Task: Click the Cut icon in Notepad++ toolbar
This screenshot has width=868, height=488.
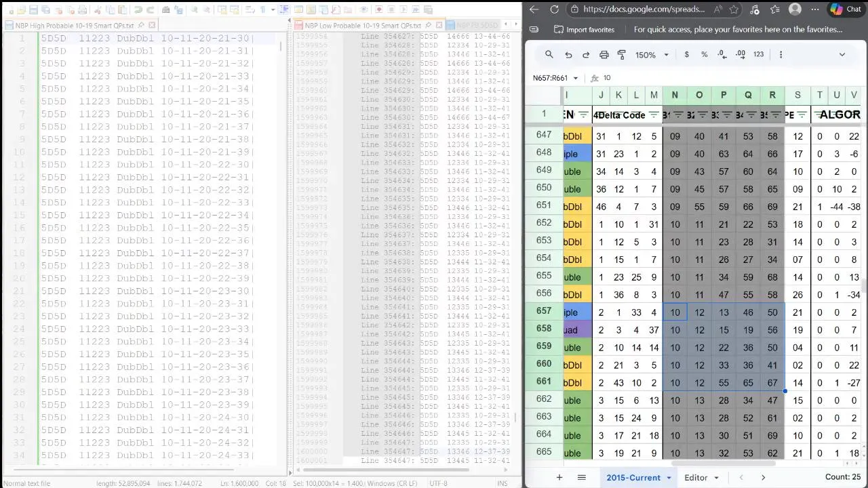Action: point(98,10)
